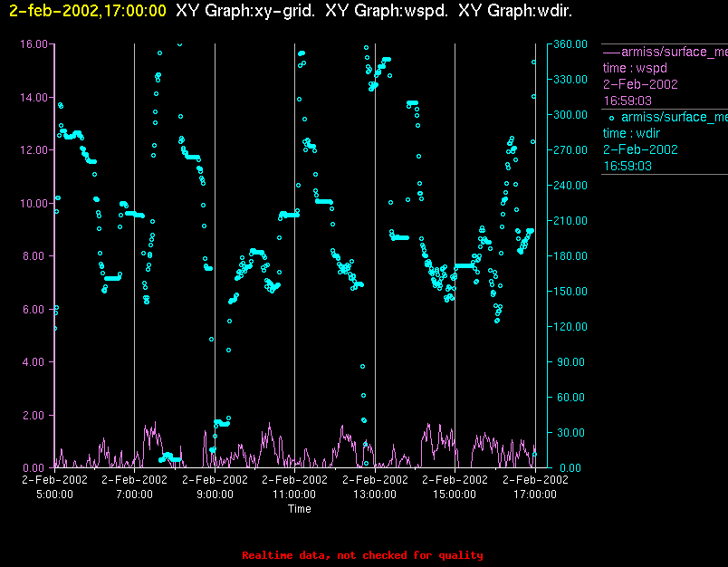This screenshot has width=728, height=567.
Task: Click the 7:00:00 time axis label
Action: click(x=134, y=495)
